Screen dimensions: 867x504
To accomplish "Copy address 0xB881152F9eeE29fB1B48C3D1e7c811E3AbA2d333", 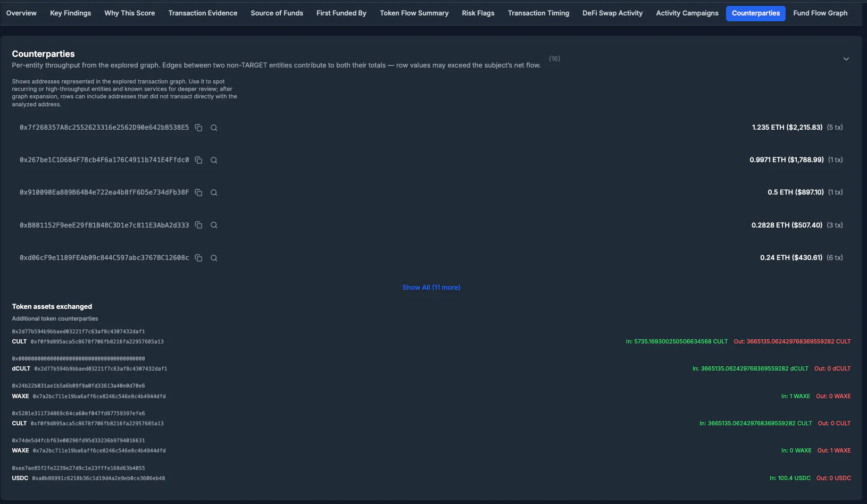I will point(198,225).
